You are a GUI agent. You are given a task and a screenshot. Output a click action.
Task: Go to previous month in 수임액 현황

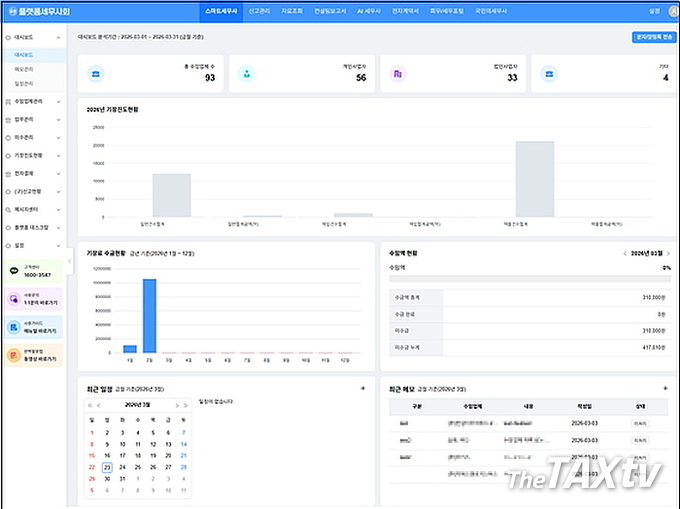624,254
